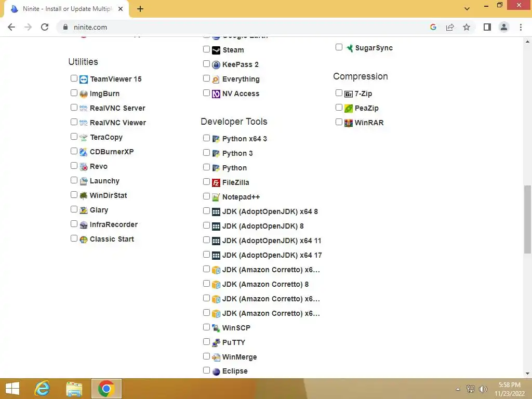Click the scrollbar down arrow
Image resolution: width=532 pixels, height=399 pixels.
coord(527,374)
